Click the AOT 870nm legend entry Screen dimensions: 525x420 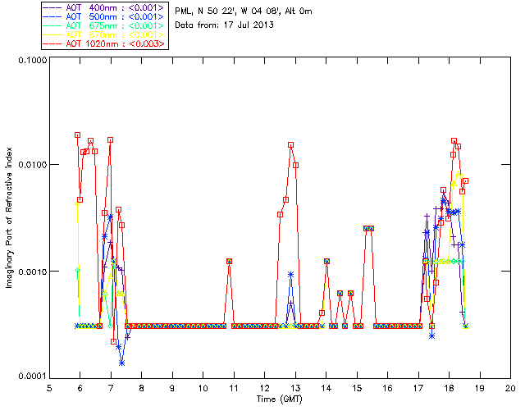[104, 34]
